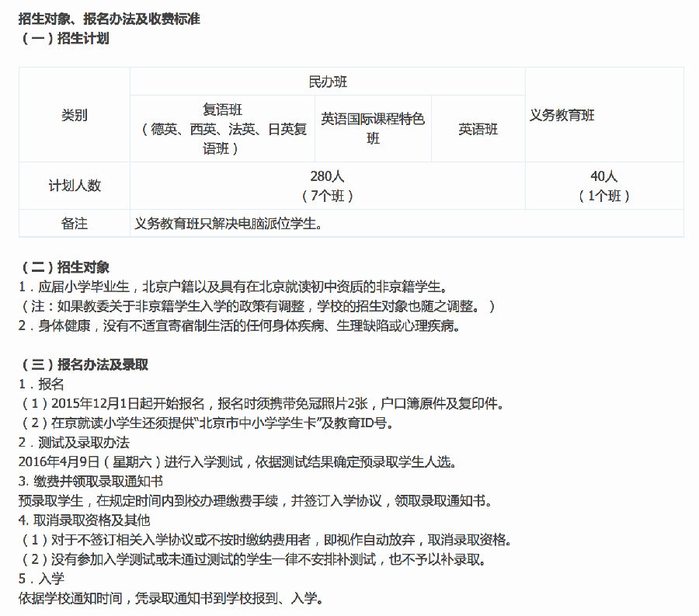Select the （三）报名办法及录取 heading
Viewport: 699px width, 616px height.
83,364
